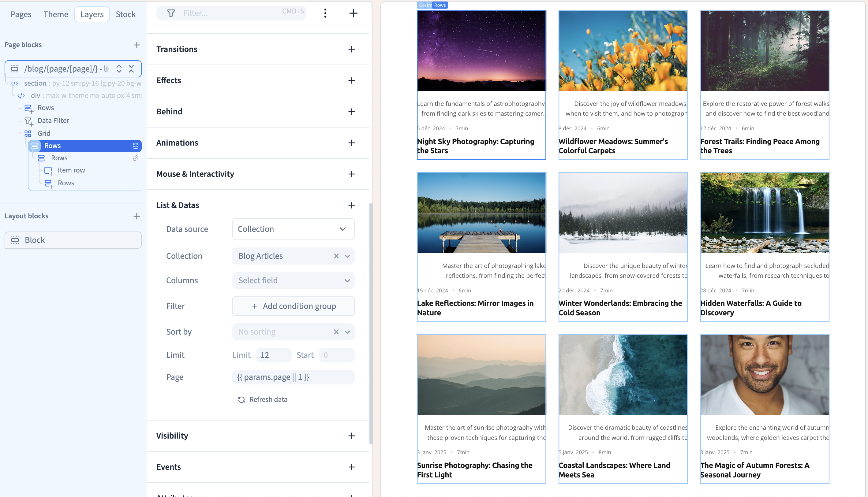Collapse the blog page block tree with the collapse icon

pyautogui.click(x=132, y=69)
